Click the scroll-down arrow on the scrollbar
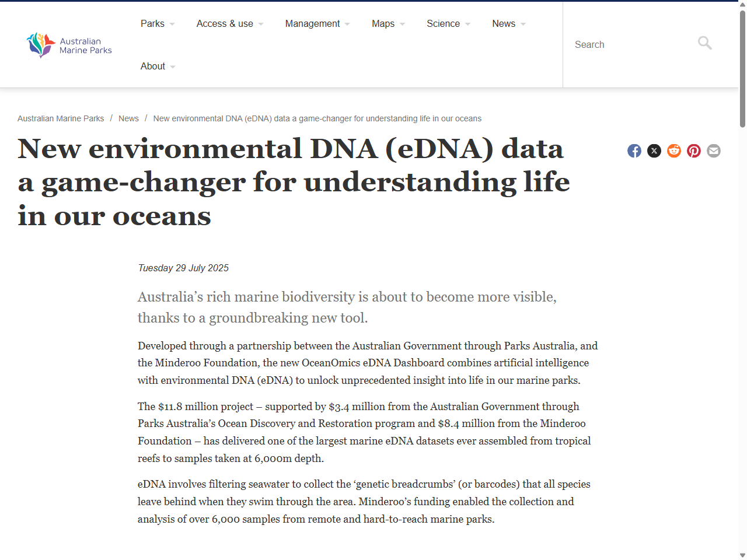The image size is (747, 560). (742, 555)
